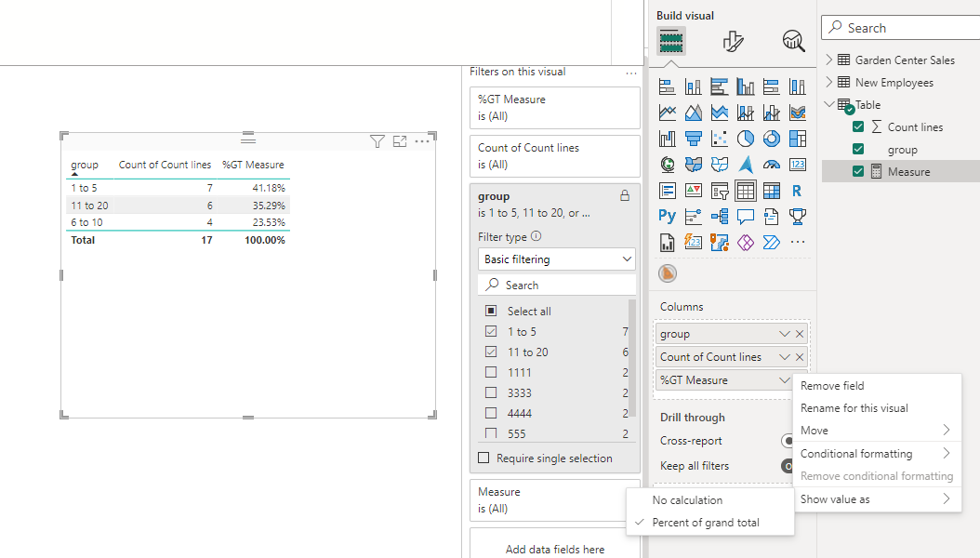Click the fields pane Search box
The image size is (980, 558).
pos(901,28)
